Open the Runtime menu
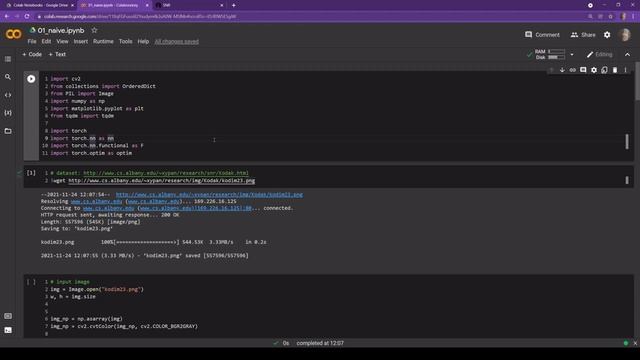Screen dimensions: 640x360 click(103, 42)
